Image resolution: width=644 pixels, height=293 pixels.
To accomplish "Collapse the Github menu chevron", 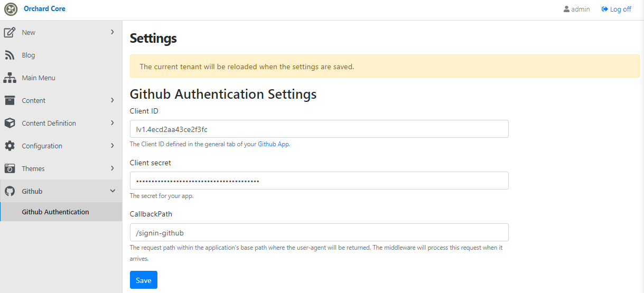I will [x=113, y=191].
